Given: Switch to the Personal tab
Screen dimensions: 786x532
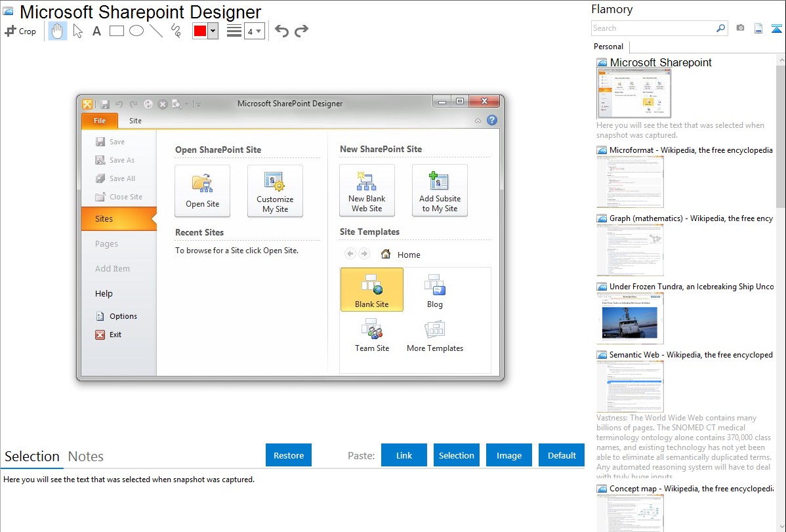Looking at the screenshot, I should (x=609, y=47).
